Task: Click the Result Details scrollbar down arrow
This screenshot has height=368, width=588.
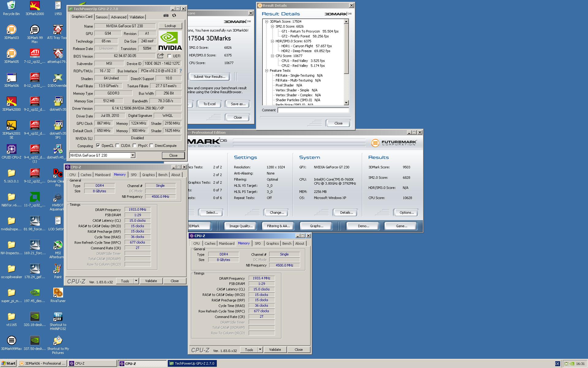Action: [346, 103]
